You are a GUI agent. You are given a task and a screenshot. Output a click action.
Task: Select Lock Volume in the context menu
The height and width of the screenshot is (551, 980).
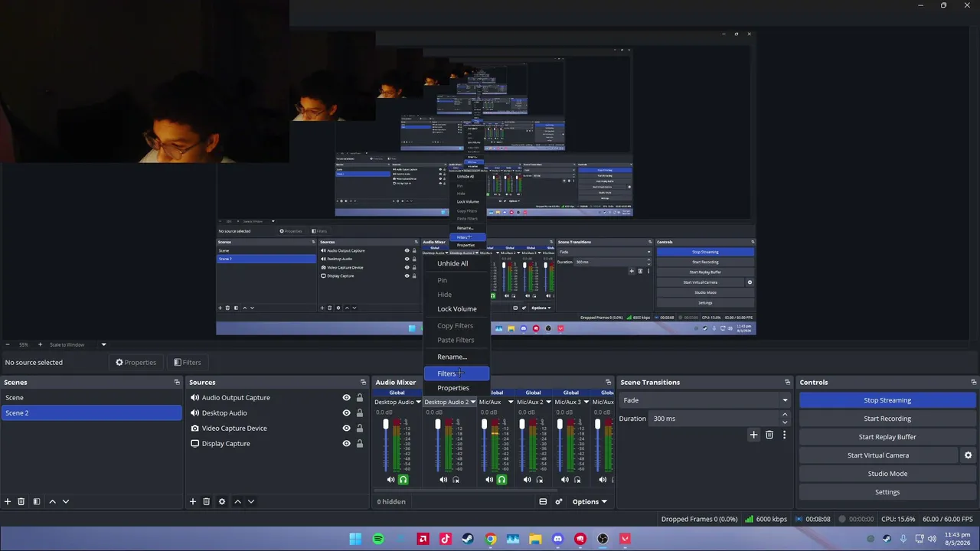pos(457,309)
